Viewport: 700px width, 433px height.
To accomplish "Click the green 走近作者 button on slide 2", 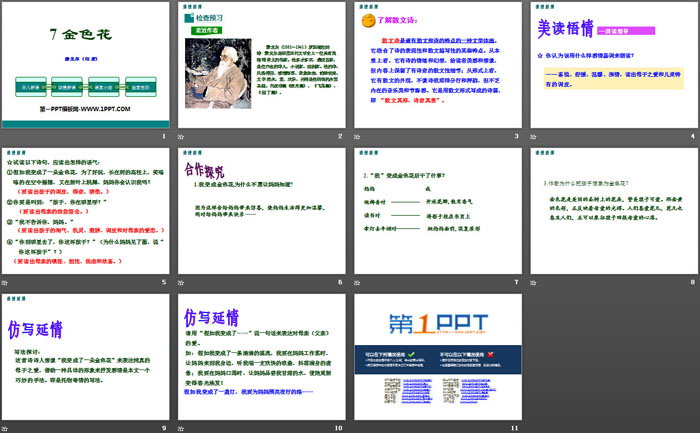I will pyautogui.click(x=207, y=29).
